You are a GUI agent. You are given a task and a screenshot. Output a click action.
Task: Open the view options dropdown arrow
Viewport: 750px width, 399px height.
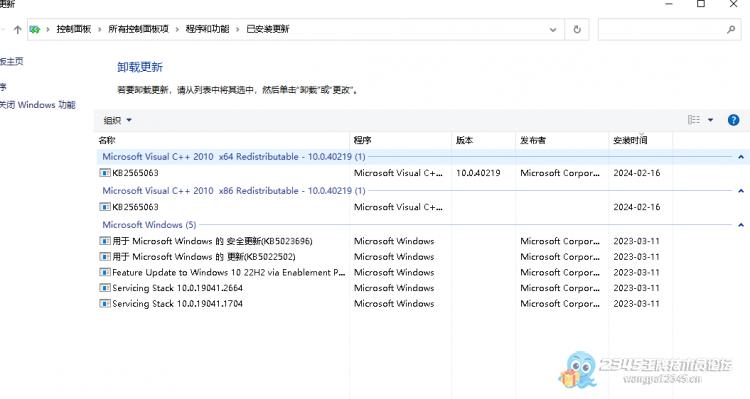pos(710,120)
